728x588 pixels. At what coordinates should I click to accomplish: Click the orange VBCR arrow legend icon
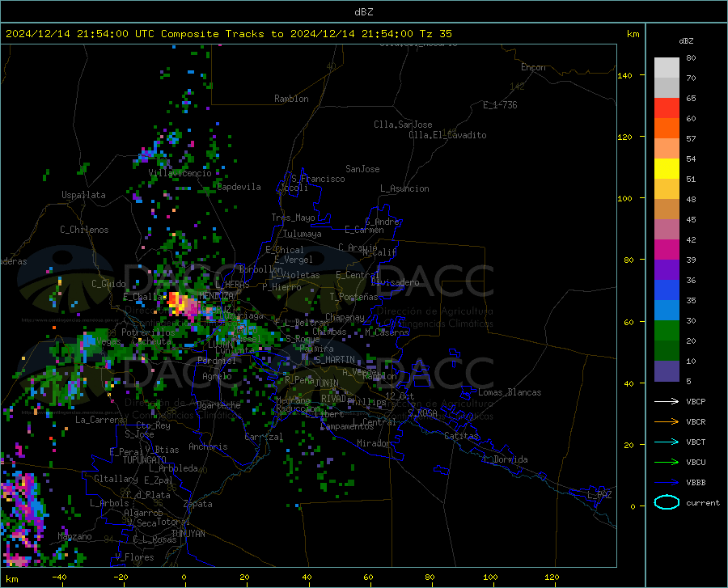[667, 422]
